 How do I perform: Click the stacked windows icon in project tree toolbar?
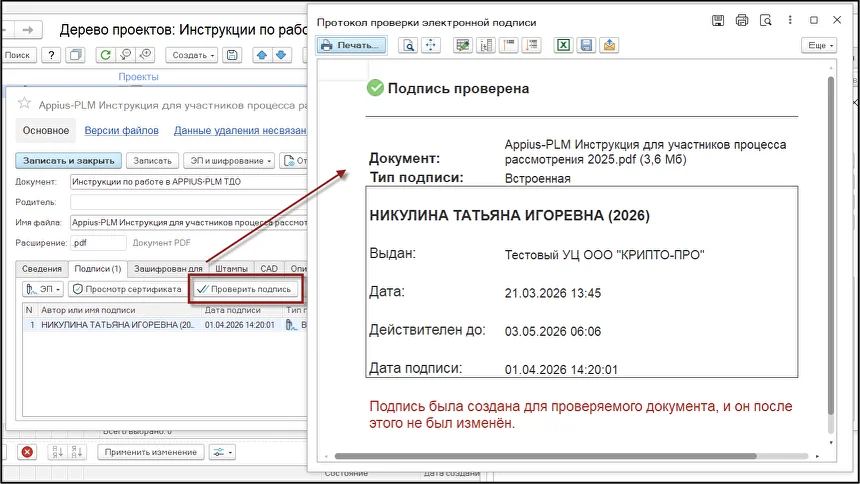click(x=75, y=55)
